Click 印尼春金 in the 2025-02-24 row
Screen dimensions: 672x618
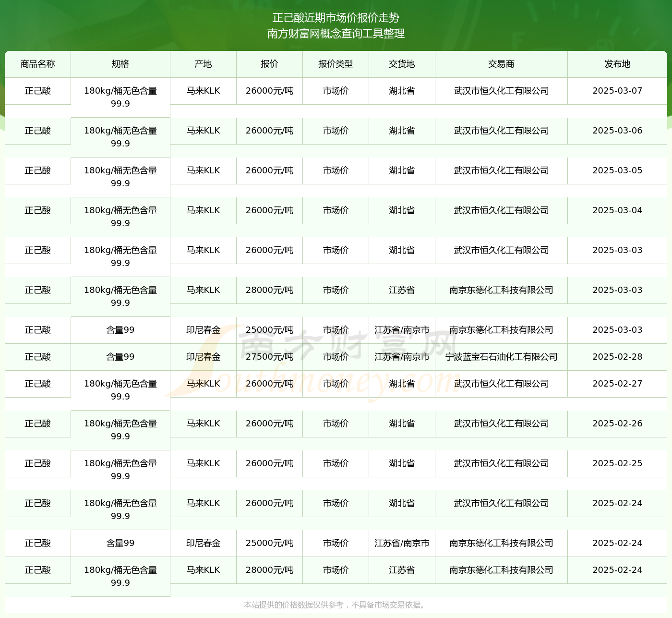(x=204, y=543)
